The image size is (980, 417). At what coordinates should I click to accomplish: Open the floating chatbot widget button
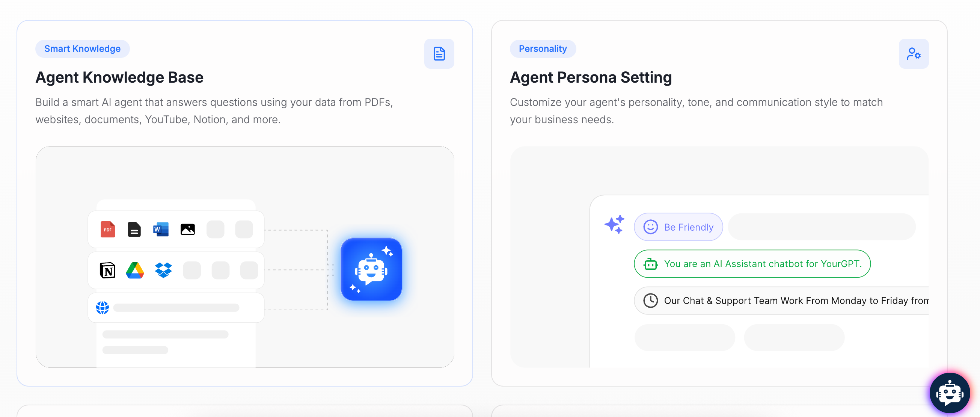(950, 393)
